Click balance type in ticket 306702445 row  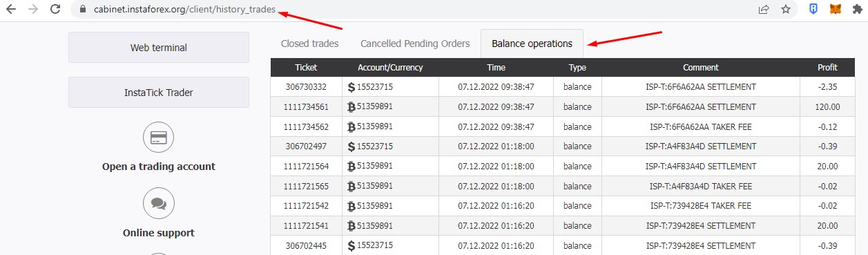[577, 245]
